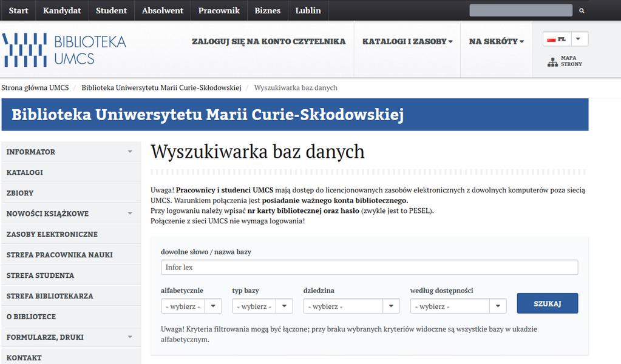Open the według dostępności dropdown
Viewport: 621px width, 364px height.
click(x=458, y=306)
